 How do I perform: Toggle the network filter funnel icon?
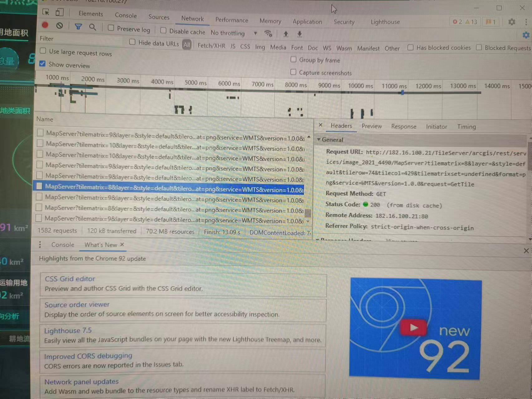point(78,27)
